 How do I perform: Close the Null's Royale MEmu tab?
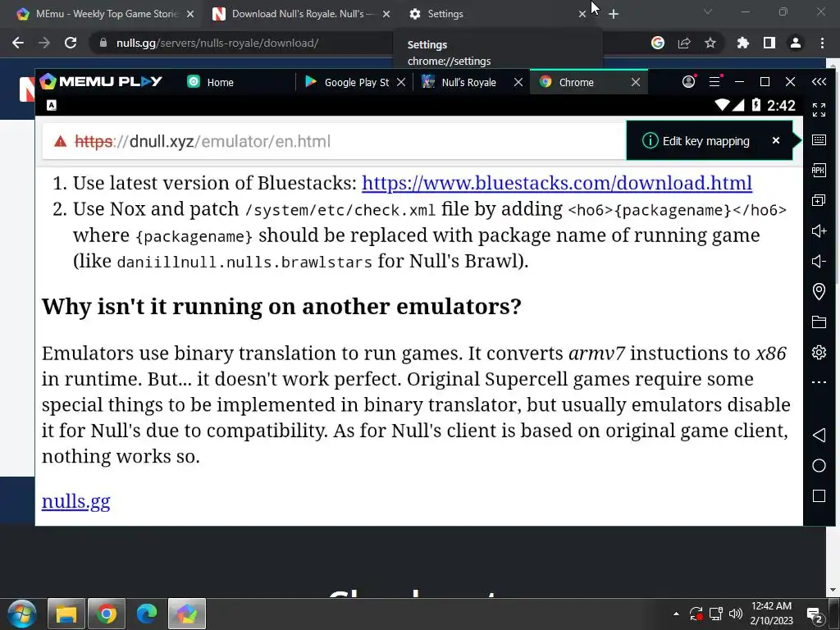(518, 82)
